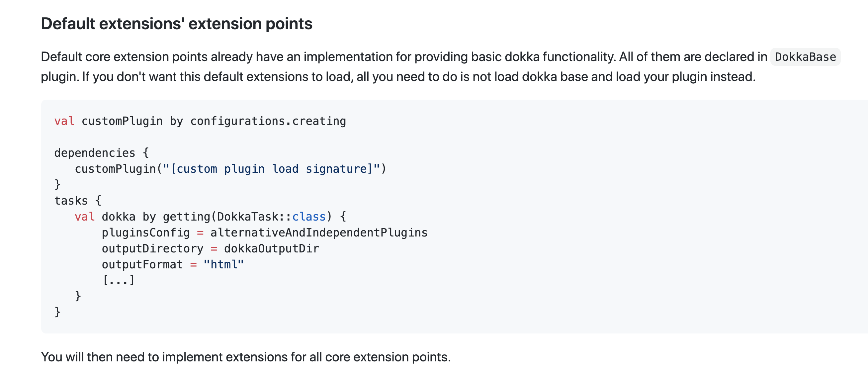Click the final closing brace of the code block
Screen dimensions: 868x376
58,312
